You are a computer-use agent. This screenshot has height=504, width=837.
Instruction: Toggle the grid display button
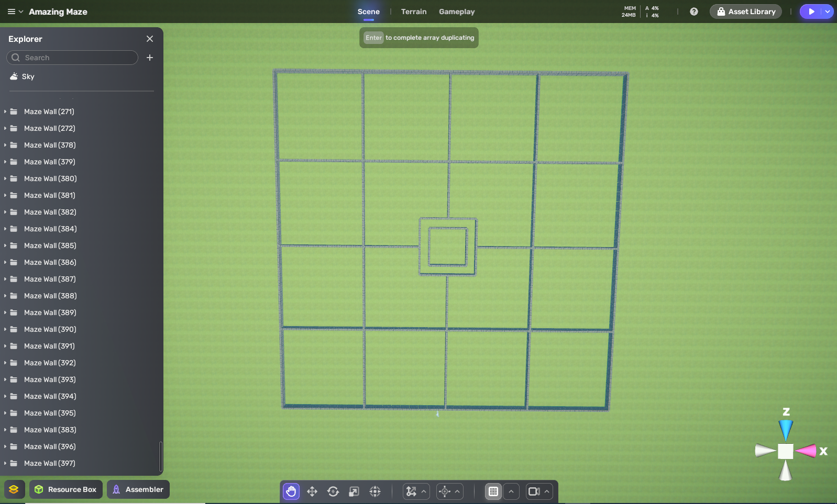coord(493,491)
